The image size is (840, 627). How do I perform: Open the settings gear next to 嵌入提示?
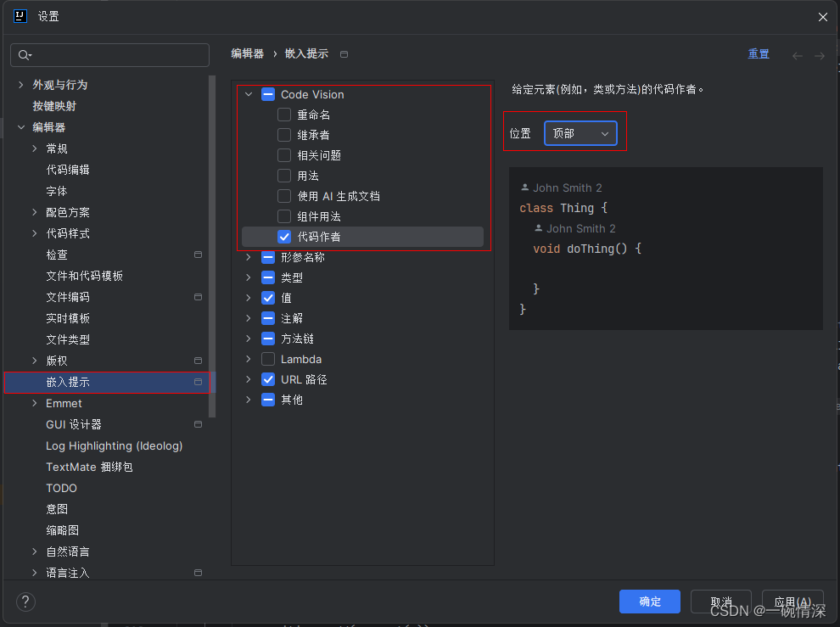(197, 382)
